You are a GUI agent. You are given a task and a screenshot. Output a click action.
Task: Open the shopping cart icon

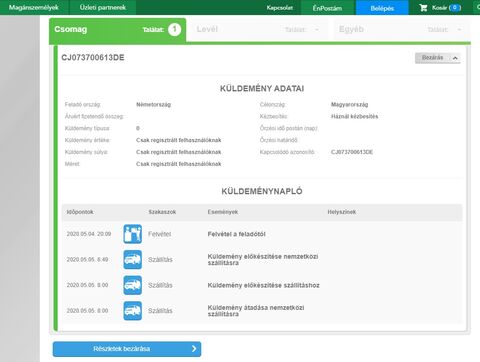[423, 8]
